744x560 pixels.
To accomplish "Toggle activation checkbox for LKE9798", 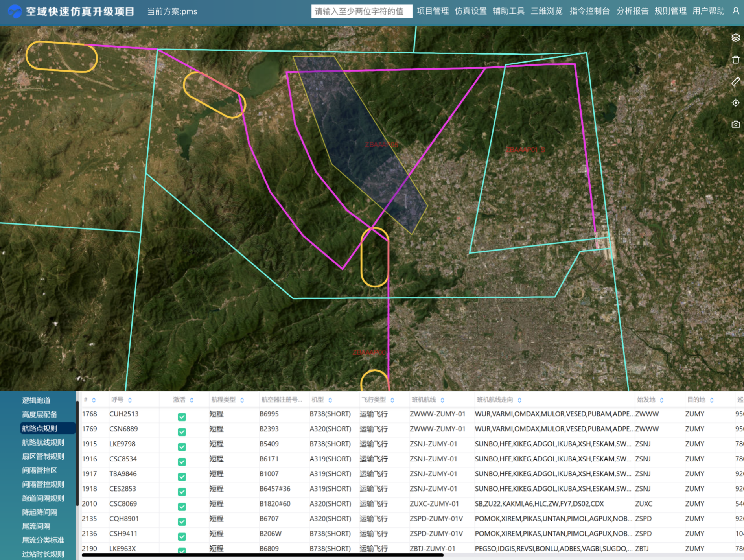I will pos(182,446).
